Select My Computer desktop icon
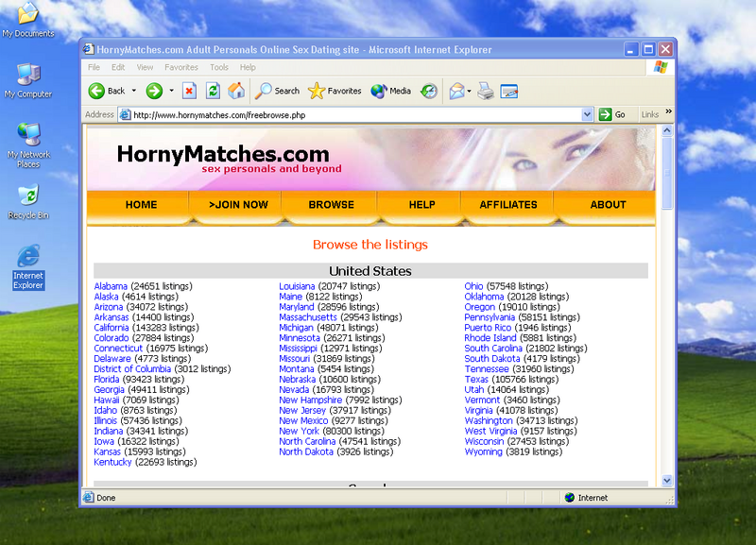Screen dimensions: 756x545 pyautogui.click(x=28, y=80)
